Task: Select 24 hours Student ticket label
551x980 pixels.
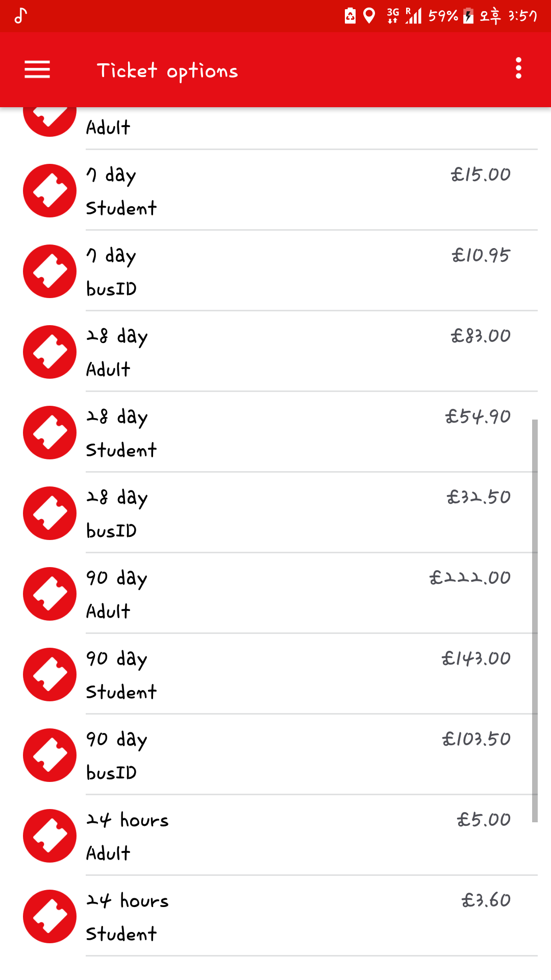Action: click(x=128, y=917)
